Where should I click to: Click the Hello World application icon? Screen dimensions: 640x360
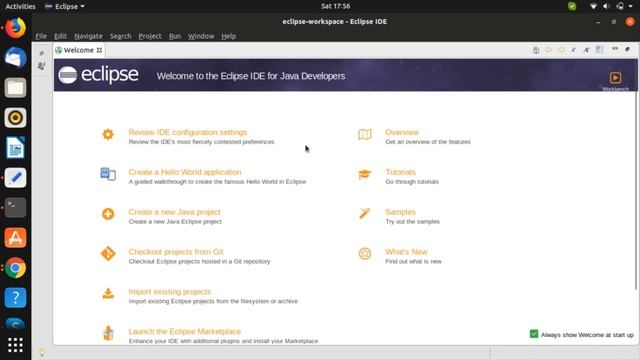click(108, 174)
